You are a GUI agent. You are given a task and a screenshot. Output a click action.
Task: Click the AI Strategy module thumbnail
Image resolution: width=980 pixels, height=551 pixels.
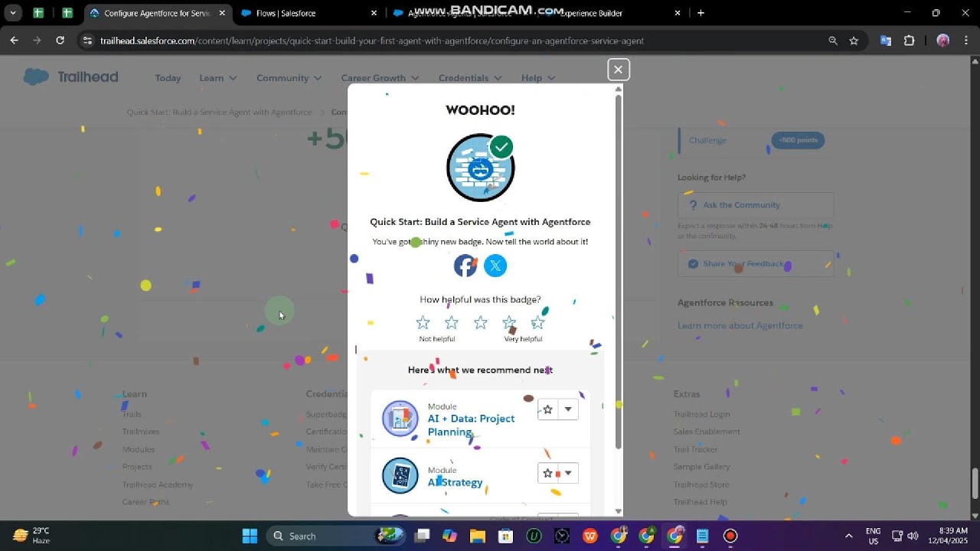(x=400, y=475)
